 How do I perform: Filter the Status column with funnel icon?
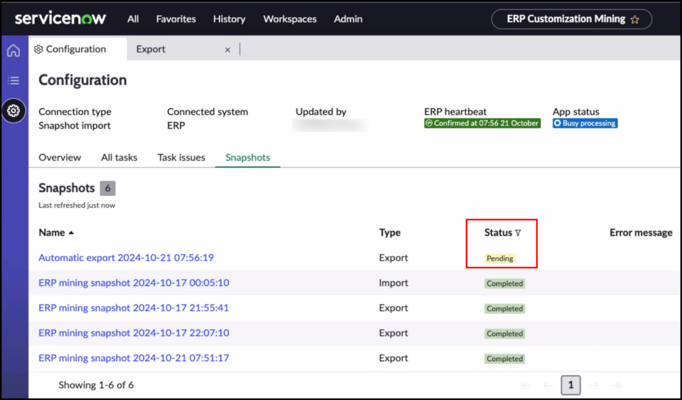(518, 233)
